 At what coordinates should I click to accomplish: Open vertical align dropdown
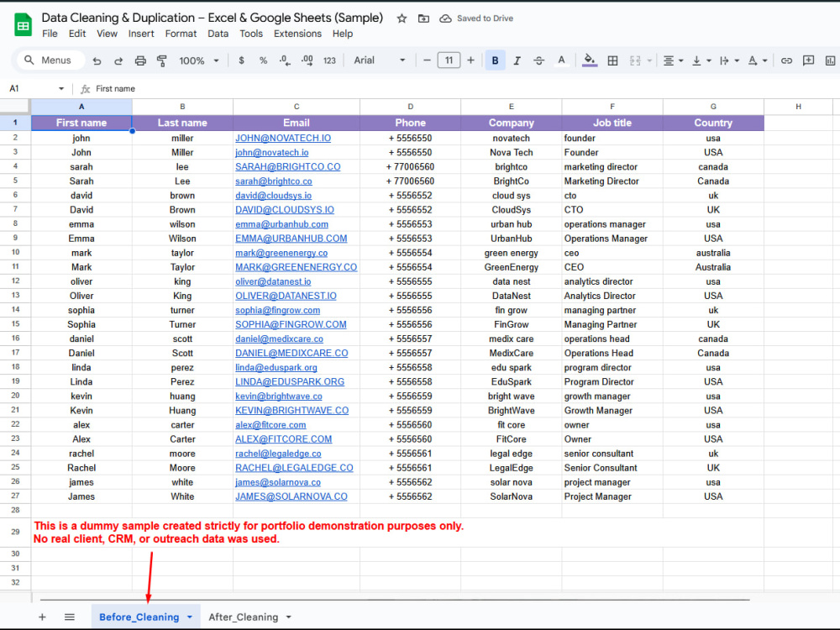[x=701, y=60]
